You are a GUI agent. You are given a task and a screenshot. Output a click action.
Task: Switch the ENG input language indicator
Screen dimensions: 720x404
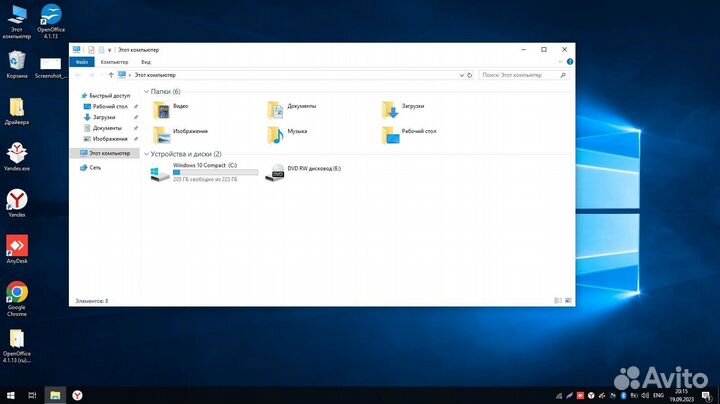click(658, 395)
